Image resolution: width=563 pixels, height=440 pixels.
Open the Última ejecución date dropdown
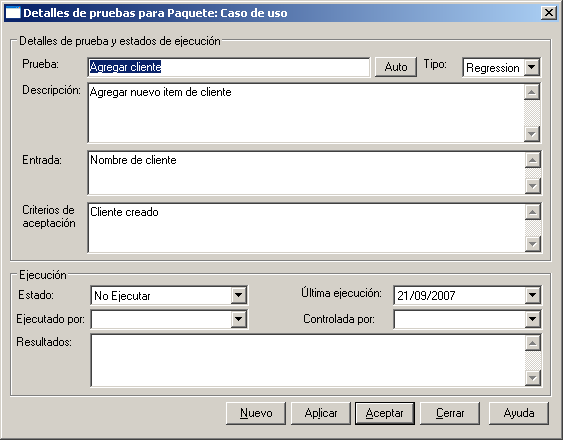coord(532,295)
